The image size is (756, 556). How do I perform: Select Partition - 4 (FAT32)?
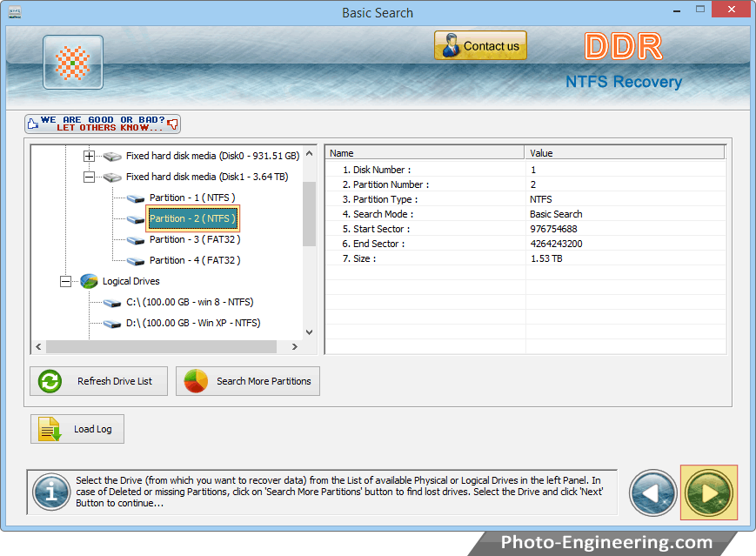[x=195, y=260]
